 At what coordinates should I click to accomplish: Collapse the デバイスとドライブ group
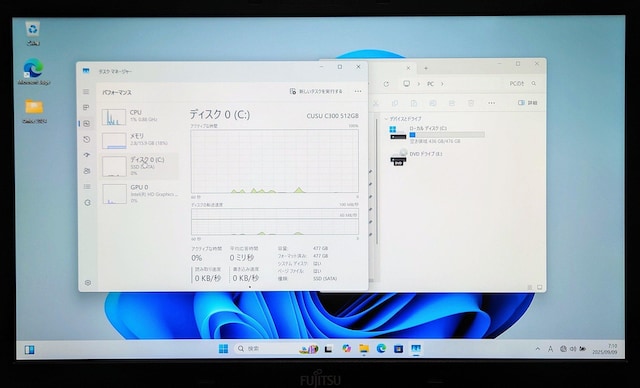point(386,119)
